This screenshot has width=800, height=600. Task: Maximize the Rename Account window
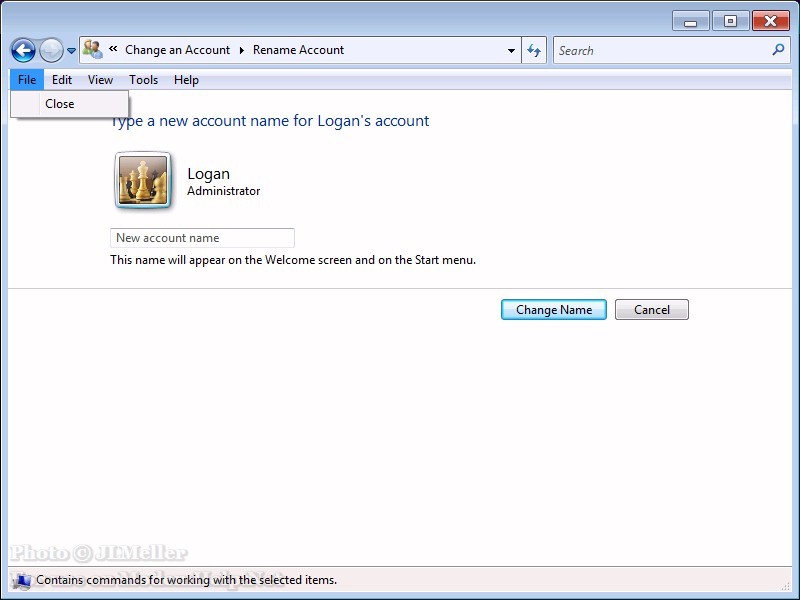[x=730, y=21]
